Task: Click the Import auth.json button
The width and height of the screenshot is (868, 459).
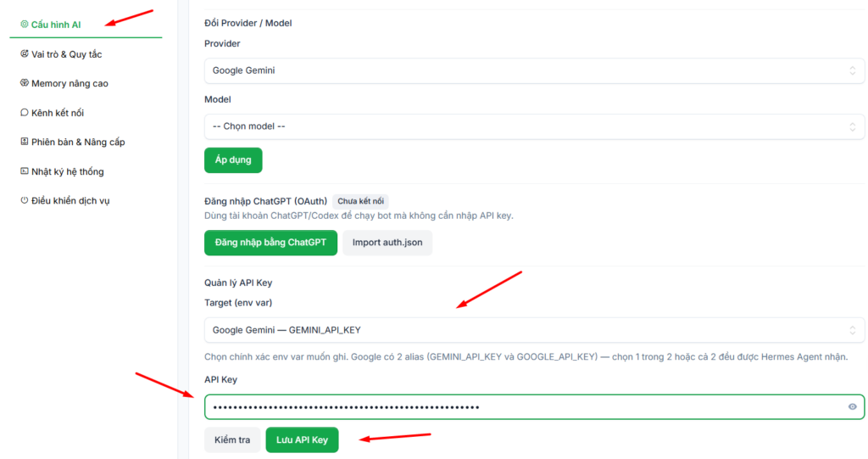Action: (387, 243)
